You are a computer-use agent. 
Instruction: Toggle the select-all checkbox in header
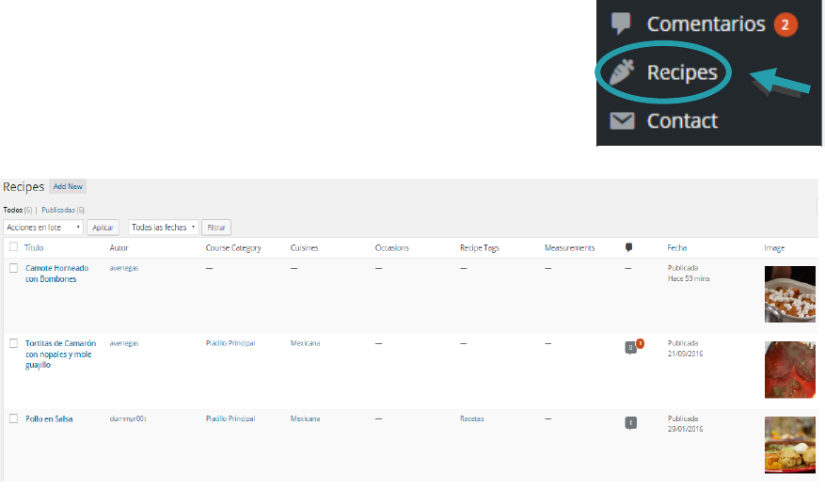point(14,246)
